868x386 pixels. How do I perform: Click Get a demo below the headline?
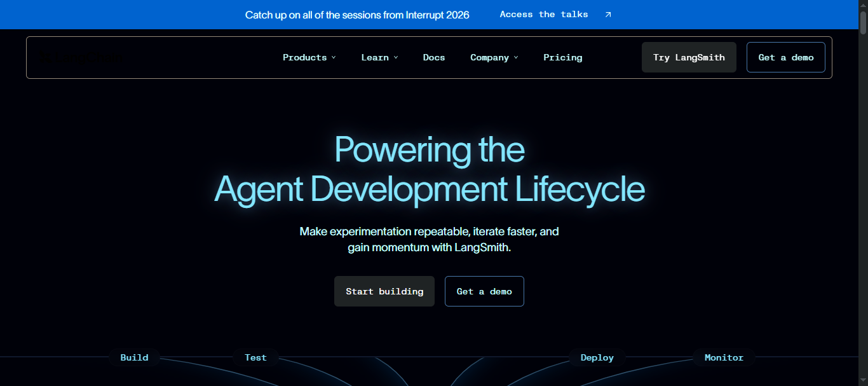[x=484, y=291]
